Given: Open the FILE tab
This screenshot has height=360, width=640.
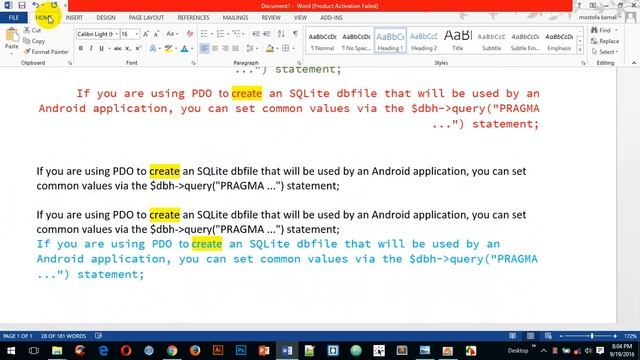Looking at the screenshot, I should click(13, 18).
